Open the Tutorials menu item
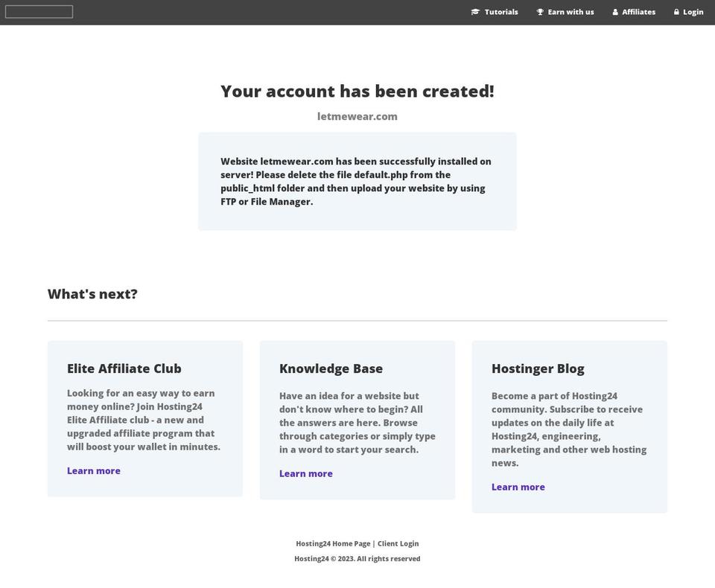The height and width of the screenshot is (588, 715). [495, 12]
